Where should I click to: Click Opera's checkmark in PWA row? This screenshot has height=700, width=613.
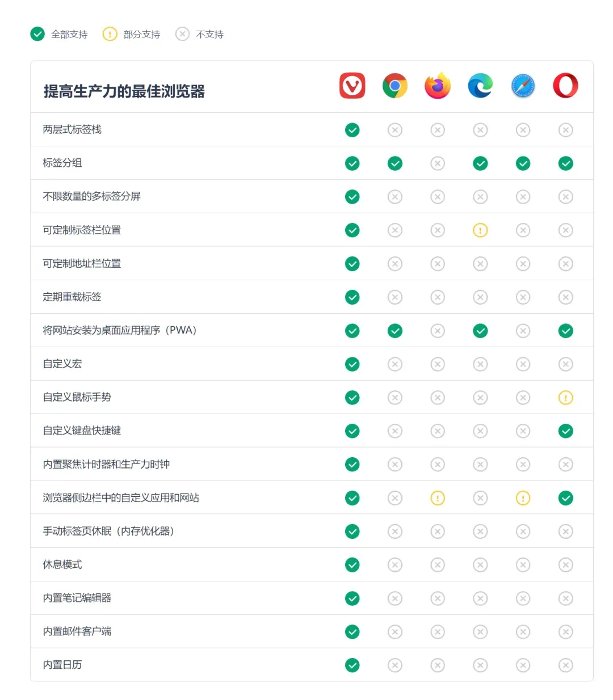pos(566,331)
